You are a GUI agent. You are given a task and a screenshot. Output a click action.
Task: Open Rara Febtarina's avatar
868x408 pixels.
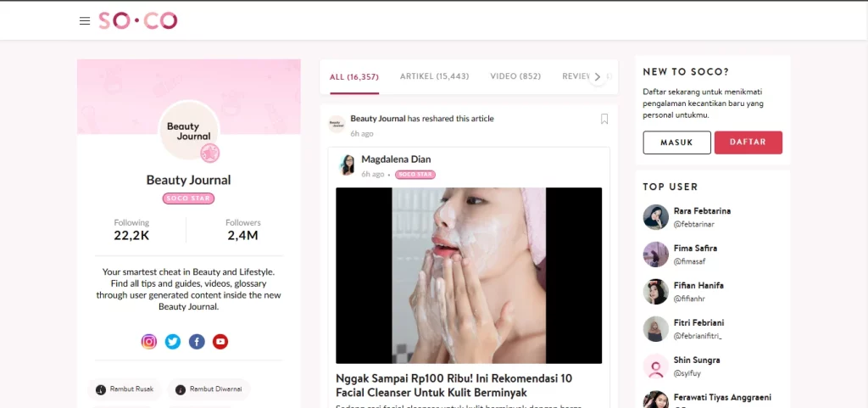pyautogui.click(x=656, y=216)
